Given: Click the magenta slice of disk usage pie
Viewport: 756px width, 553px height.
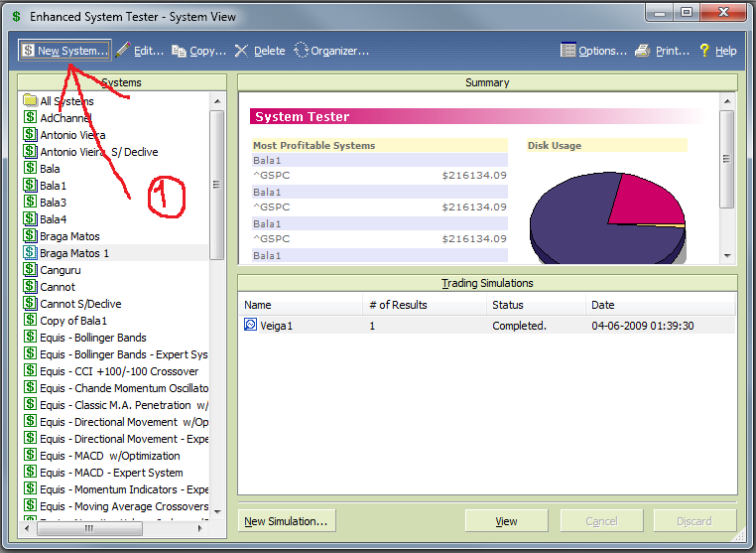Looking at the screenshot, I should click(x=648, y=202).
